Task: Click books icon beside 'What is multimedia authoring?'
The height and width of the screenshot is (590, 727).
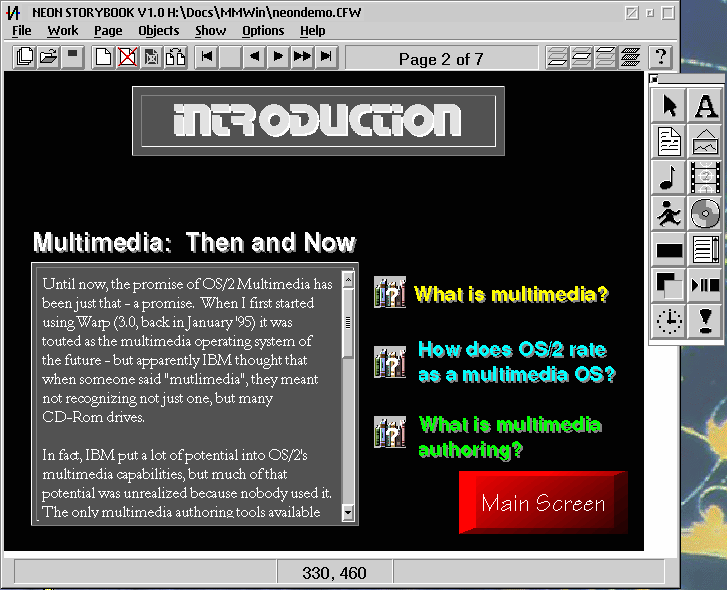Action: coord(390,432)
